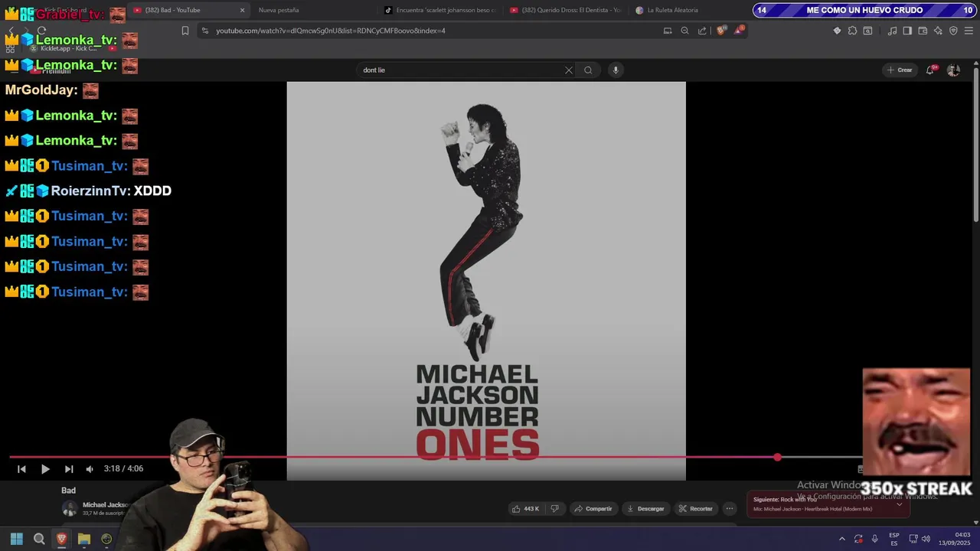980x551 pixels.
Task: Click the red progress bar scrubber handle
Action: click(777, 457)
